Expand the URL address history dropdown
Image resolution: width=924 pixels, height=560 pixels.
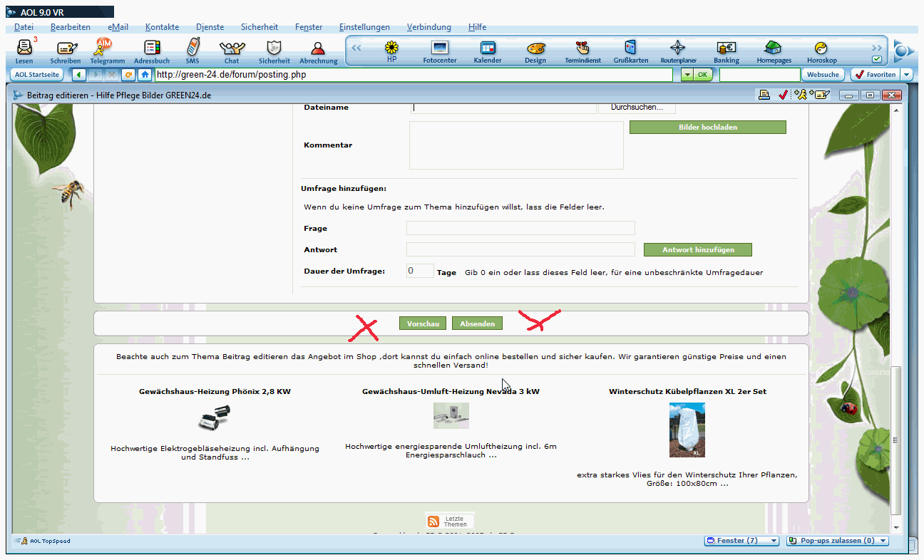pyautogui.click(x=686, y=75)
